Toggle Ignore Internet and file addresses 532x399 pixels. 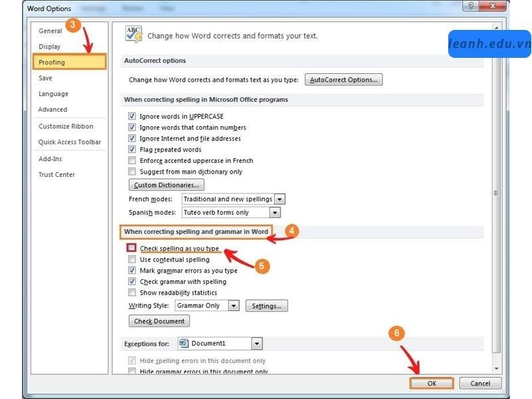pyautogui.click(x=132, y=138)
